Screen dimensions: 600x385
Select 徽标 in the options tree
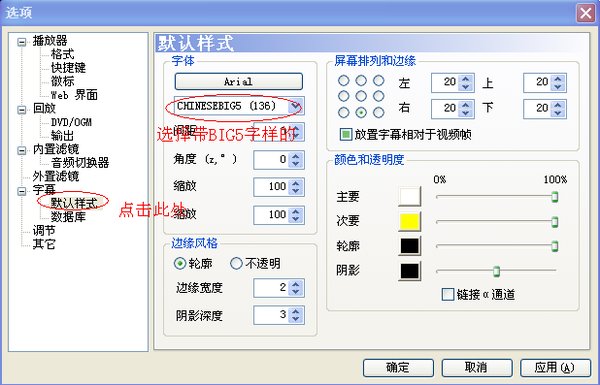click(62, 81)
